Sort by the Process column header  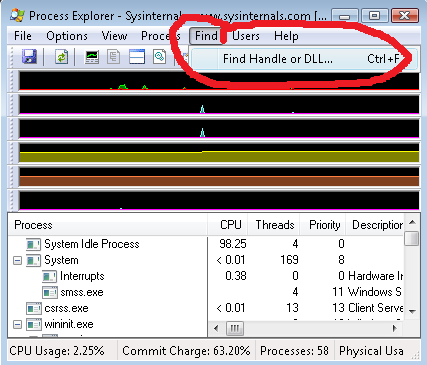click(108, 225)
